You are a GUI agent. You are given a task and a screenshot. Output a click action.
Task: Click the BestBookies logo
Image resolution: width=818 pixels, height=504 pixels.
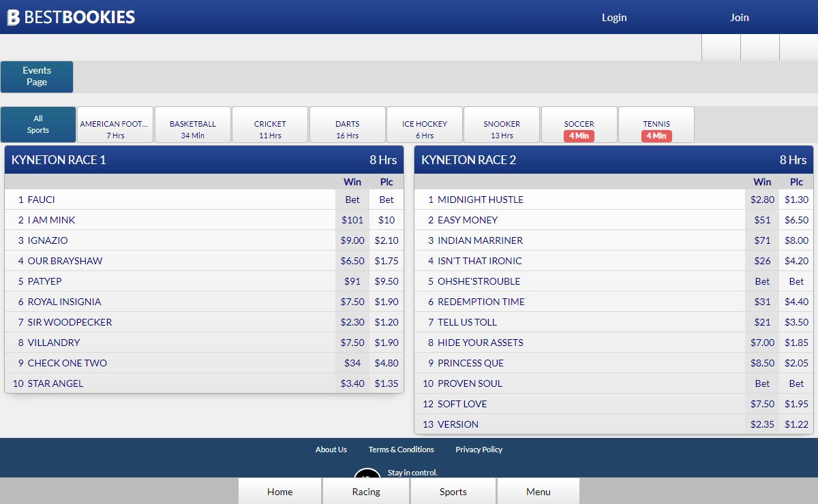pos(71,17)
